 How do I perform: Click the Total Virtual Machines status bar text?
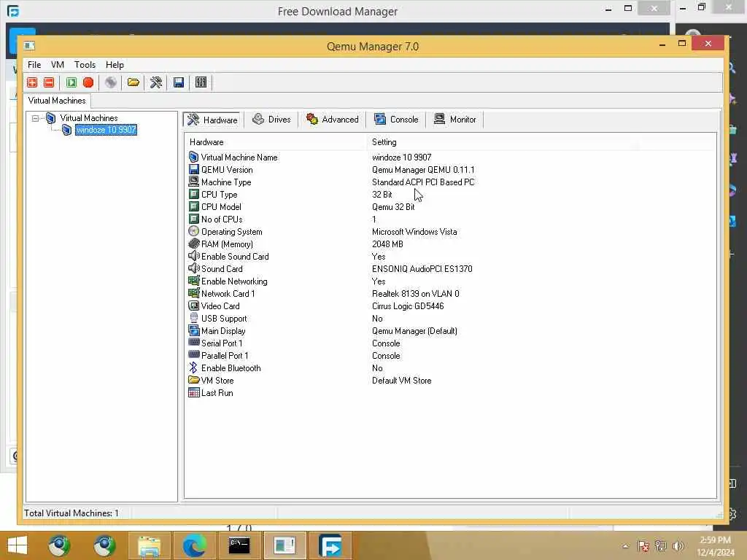click(x=71, y=513)
